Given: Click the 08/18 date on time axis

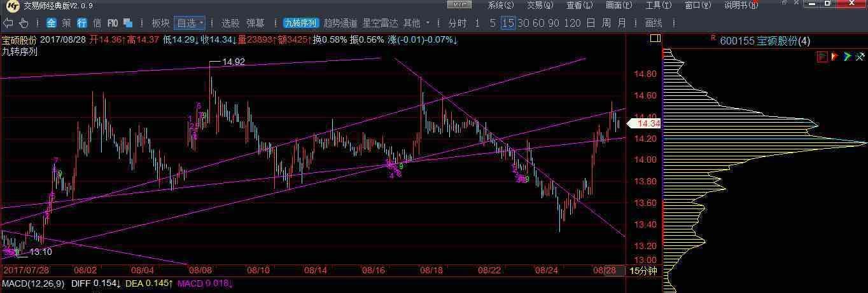Looking at the screenshot, I should tap(431, 271).
